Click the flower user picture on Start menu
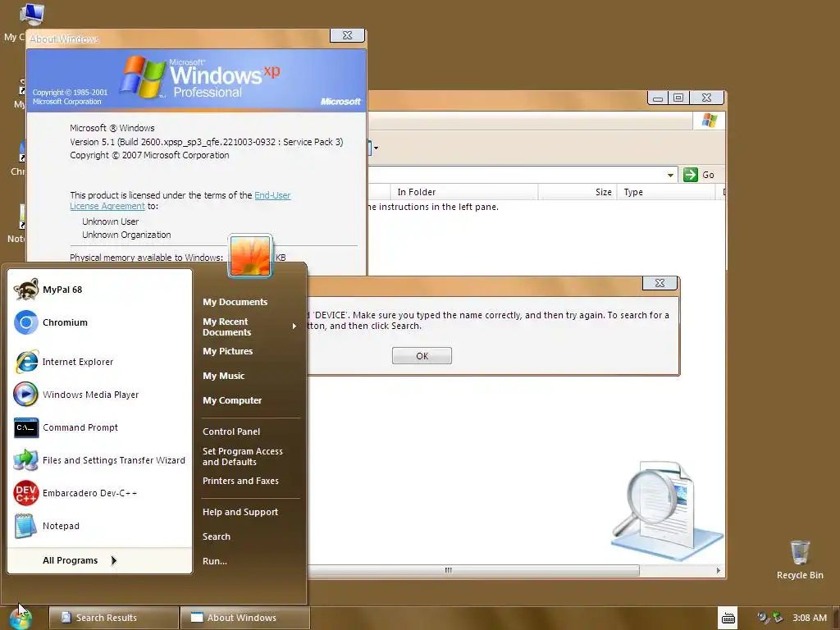This screenshot has width=840, height=630. (x=250, y=256)
